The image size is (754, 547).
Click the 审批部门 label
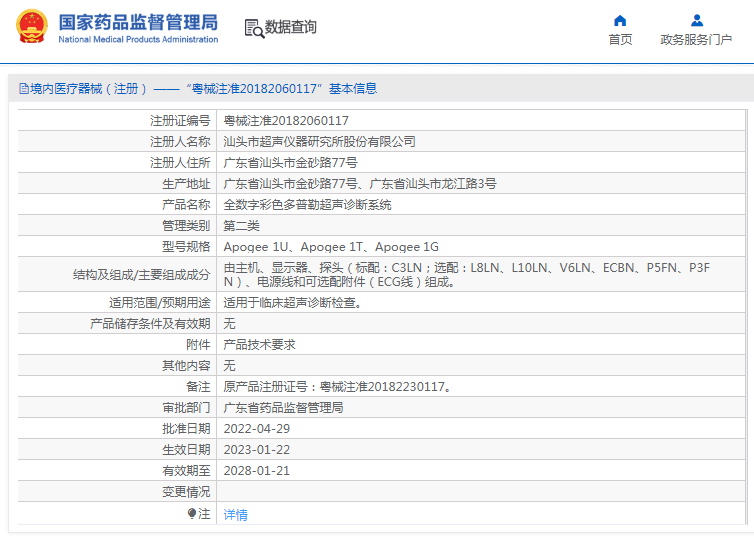coord(186,408)
